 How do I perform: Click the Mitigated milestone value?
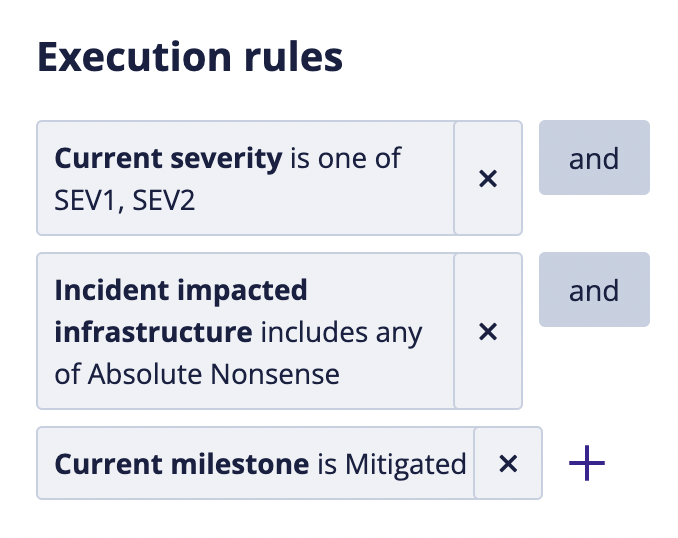406,464
